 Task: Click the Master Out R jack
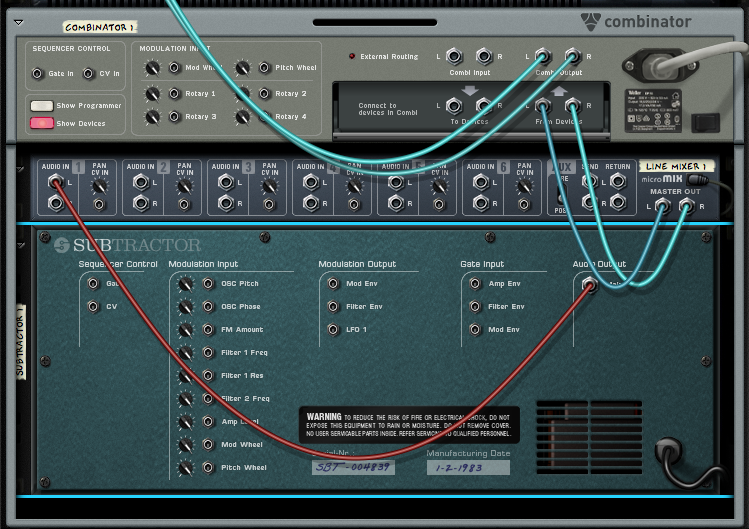pyautogui.click(x=686, y=206)
